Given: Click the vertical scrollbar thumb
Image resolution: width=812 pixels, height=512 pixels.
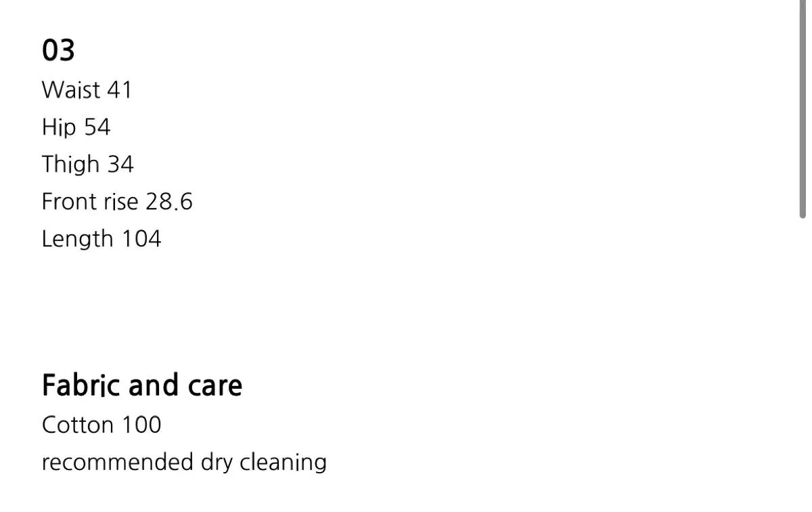Looking at the screenshot, I should (x=803, y=108).
